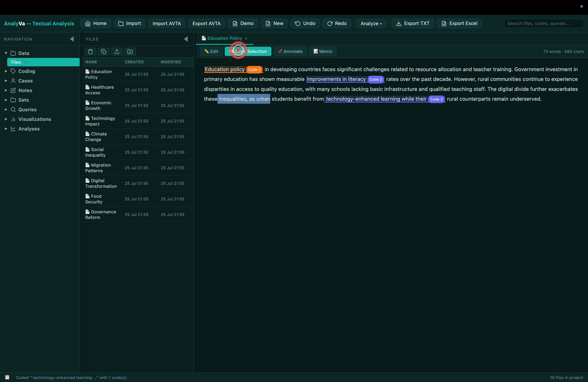Click the delete (trash) icon in Files toolbar

90,52
